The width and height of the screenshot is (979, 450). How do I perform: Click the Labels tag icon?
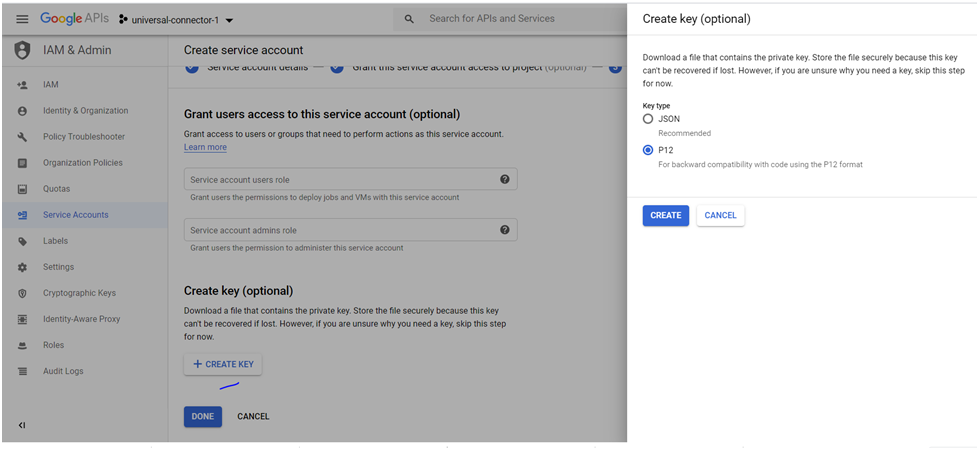point(22,241)
